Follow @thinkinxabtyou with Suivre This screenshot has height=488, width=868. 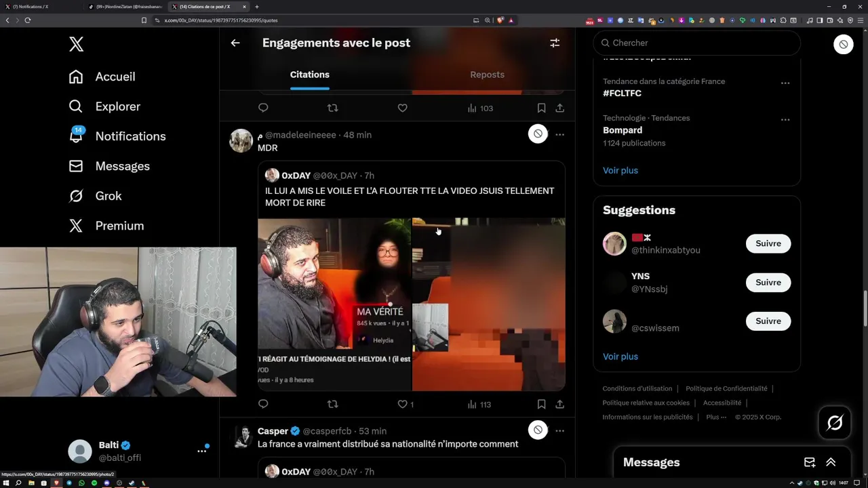point(768,243)
